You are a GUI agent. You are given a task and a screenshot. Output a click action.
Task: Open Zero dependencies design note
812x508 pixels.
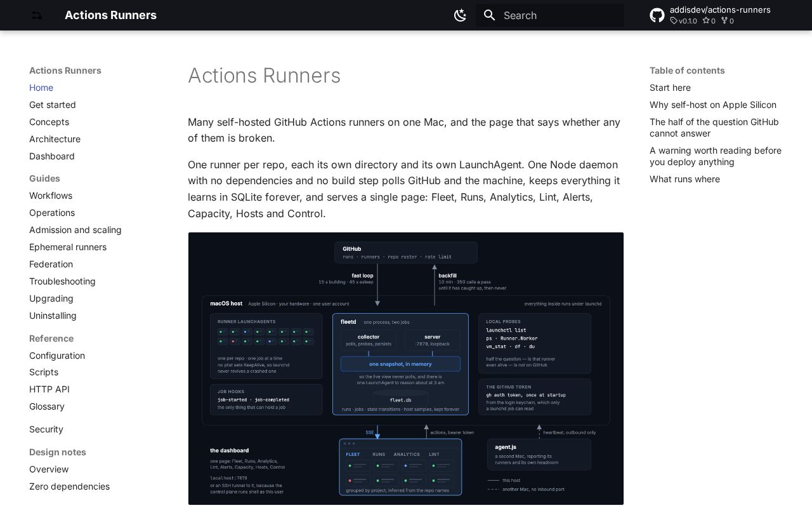[x=69, y=486]
